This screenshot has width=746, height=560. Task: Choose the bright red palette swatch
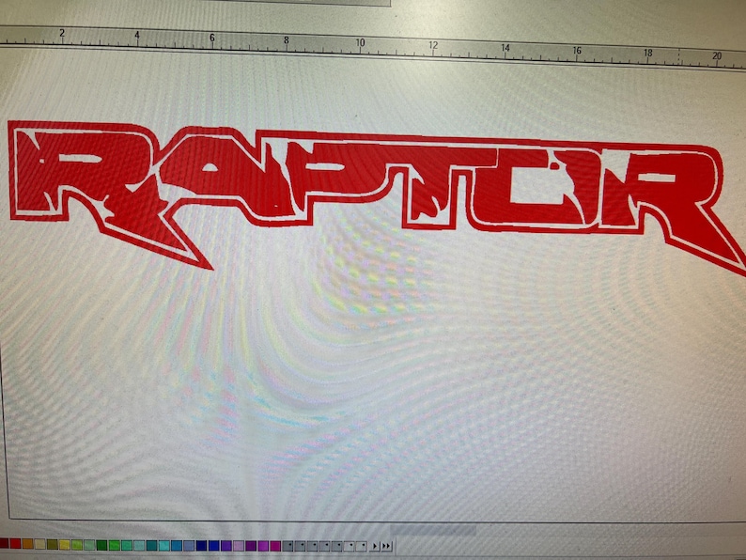click(x=15, y=545)
